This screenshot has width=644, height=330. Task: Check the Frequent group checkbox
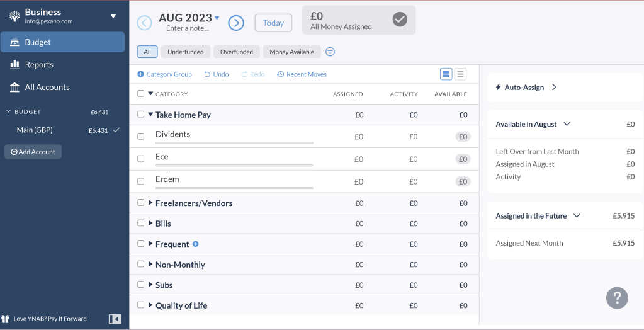[140, 244]
